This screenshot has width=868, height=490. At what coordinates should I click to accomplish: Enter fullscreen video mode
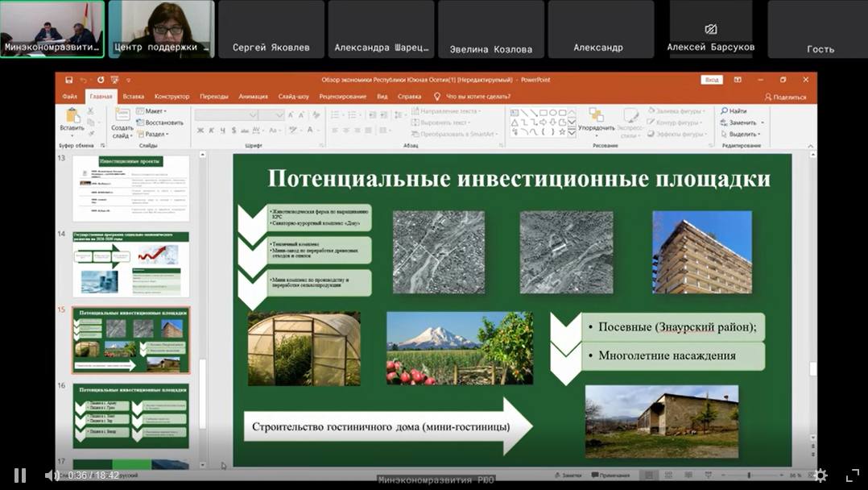pyautogui.click(x=852, y=475)
